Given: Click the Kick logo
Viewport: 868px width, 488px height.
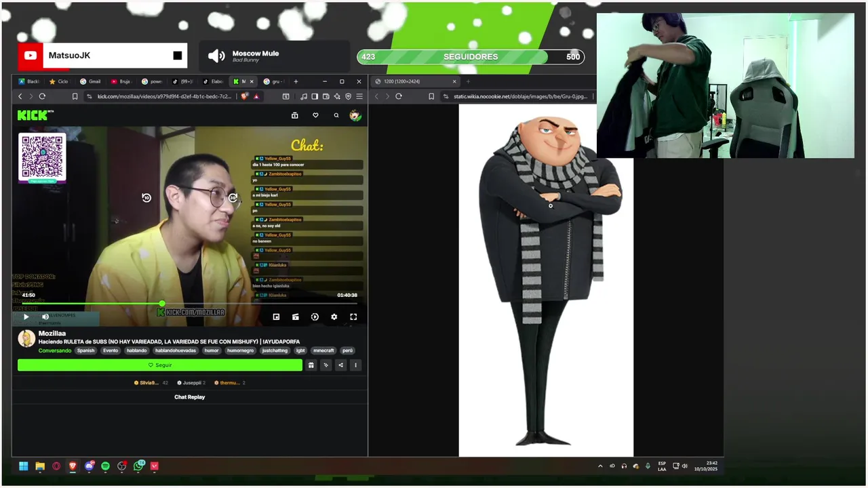Looking at the screenshot, I should [x=35, y=115].
